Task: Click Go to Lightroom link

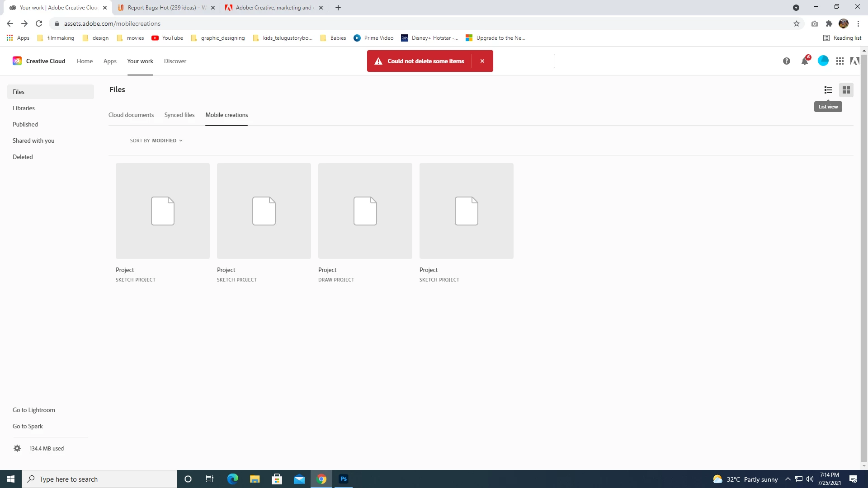Action: click(x=34, y=410)
